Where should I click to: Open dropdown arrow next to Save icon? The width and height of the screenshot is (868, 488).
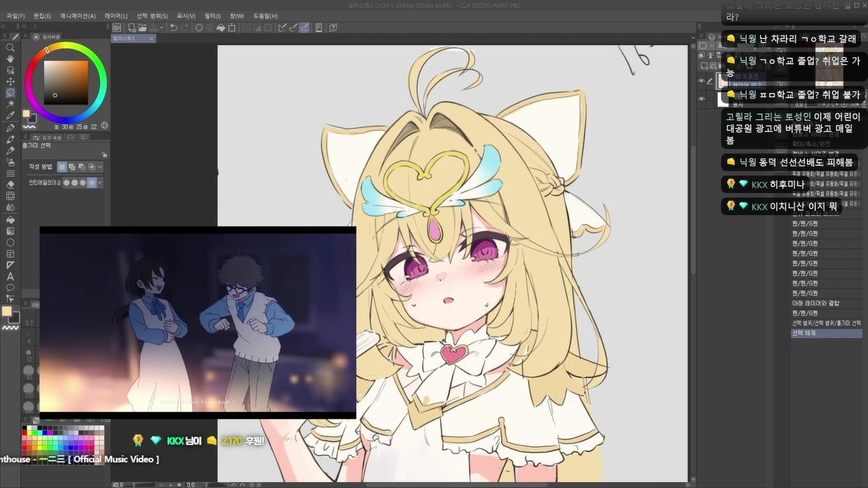[162, 28]
